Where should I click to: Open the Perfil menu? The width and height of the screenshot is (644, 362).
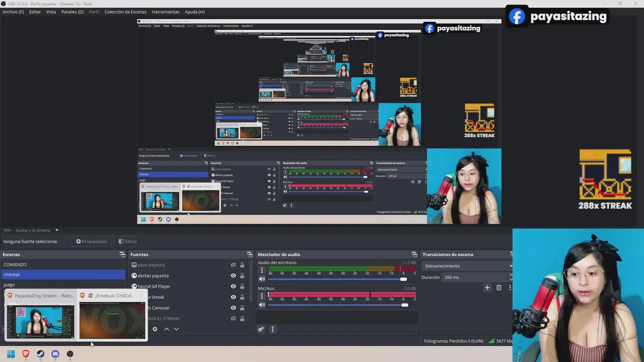tap(94, 12)
